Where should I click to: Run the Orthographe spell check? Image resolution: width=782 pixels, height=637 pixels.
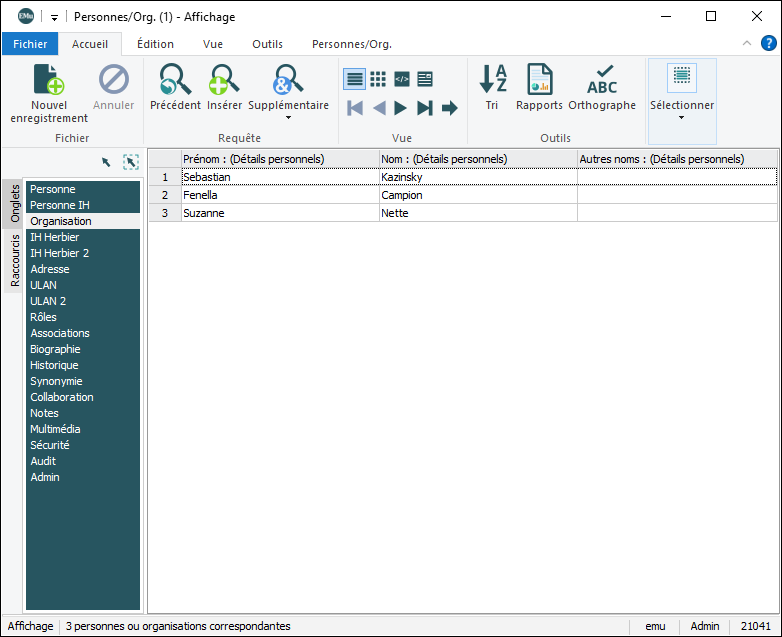[x=602, y=80]
